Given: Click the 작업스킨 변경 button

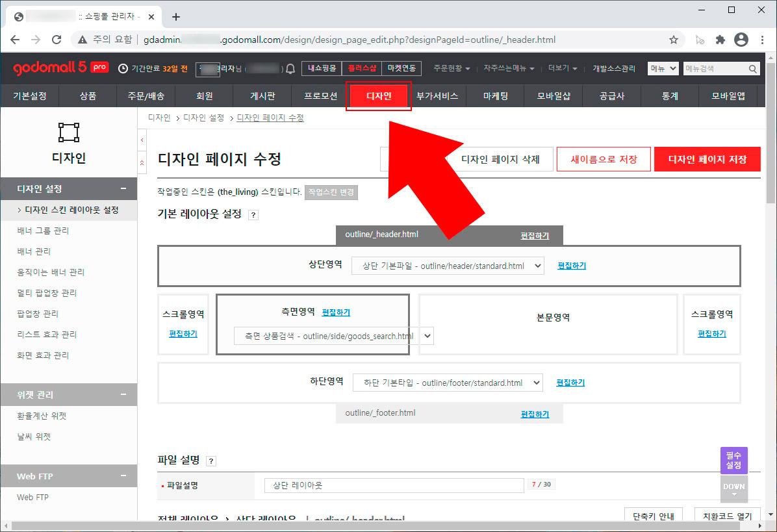Looking at the screenshot, I should (331, 192).
